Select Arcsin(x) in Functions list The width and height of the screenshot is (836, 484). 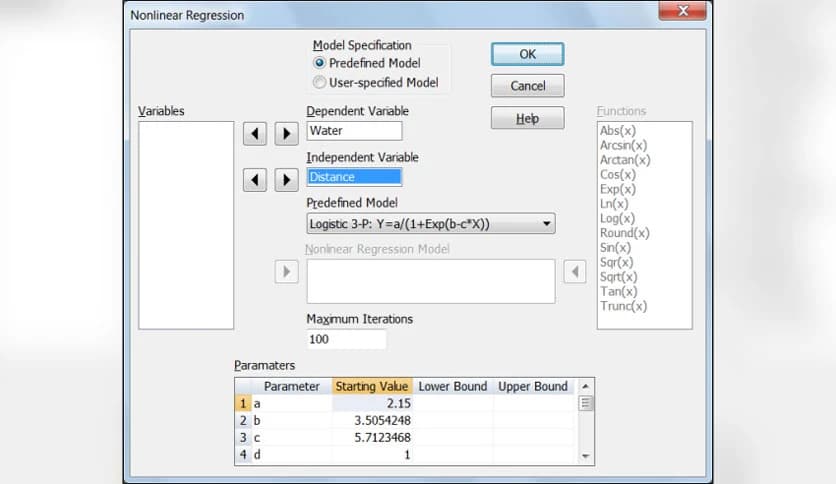[x=623, y=145]
